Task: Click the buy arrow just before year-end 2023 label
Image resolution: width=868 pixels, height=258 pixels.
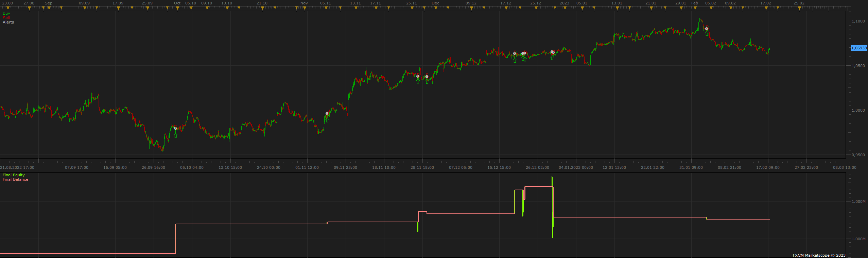Action: tap(552, 58)
